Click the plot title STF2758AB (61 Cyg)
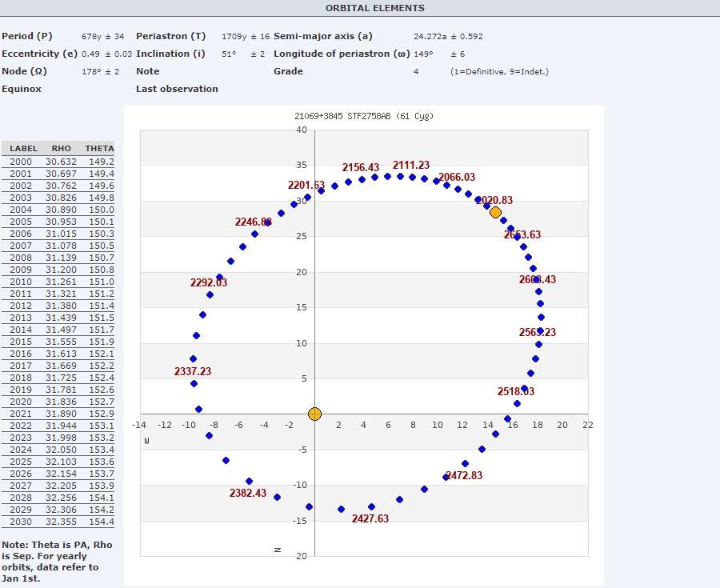The image size is (720, 588). point(364,116)
